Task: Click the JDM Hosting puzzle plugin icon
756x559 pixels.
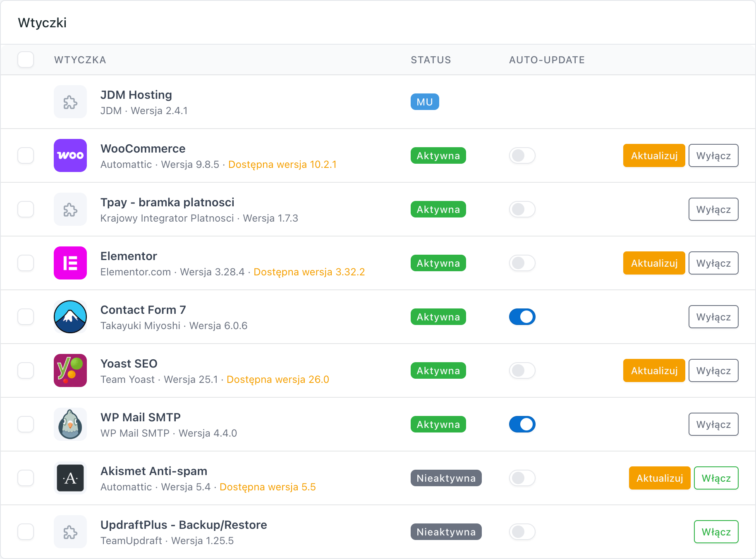Action: click(70, 102)
